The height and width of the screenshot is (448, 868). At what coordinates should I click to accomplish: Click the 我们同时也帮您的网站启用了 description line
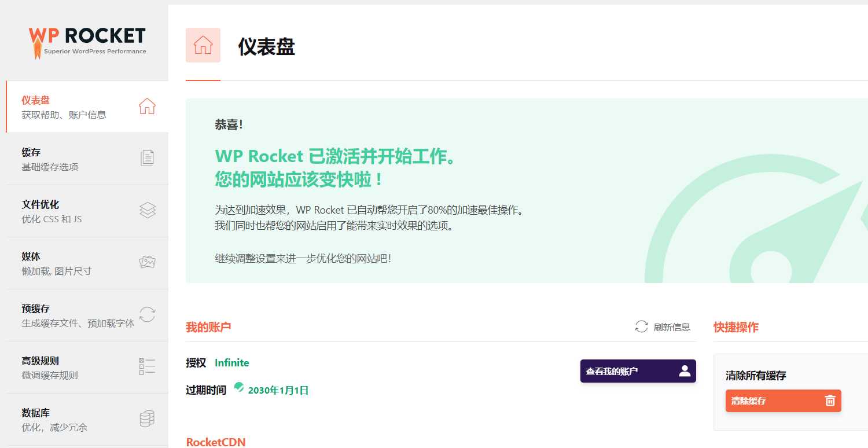pos(335,226)
